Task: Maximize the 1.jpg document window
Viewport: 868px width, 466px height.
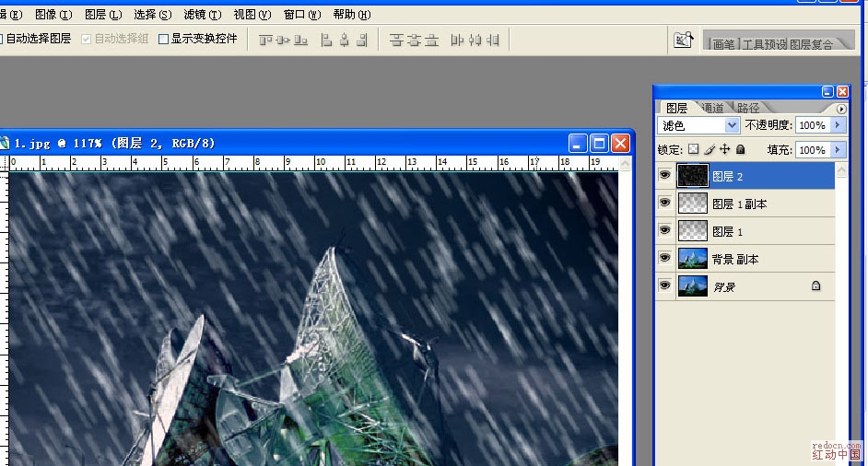Action: 599,144
